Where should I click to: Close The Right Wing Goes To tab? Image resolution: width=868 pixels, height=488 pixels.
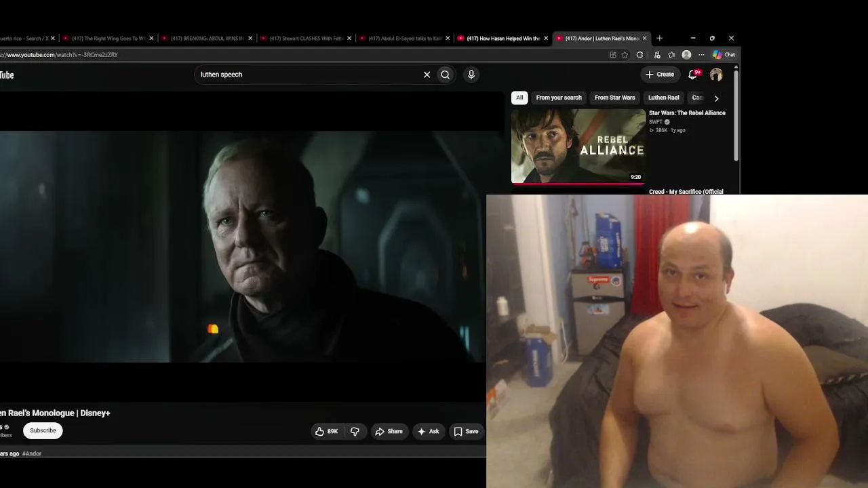151,39
